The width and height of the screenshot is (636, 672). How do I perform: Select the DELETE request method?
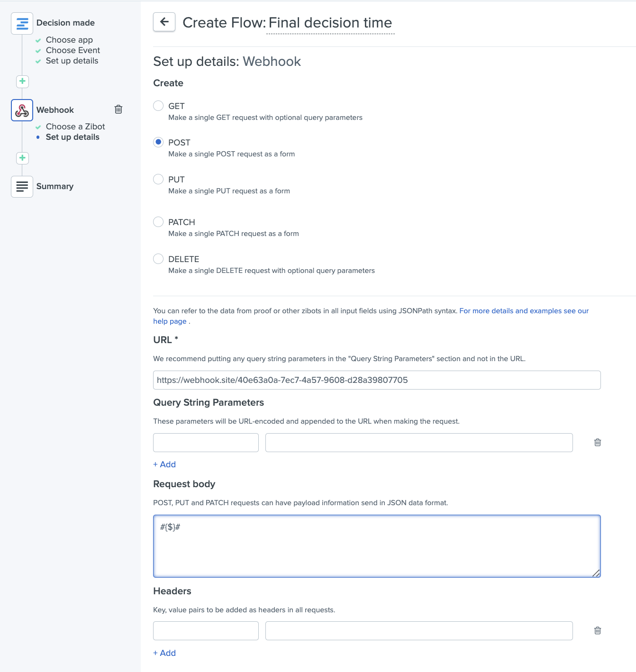[x=158, y=259]
